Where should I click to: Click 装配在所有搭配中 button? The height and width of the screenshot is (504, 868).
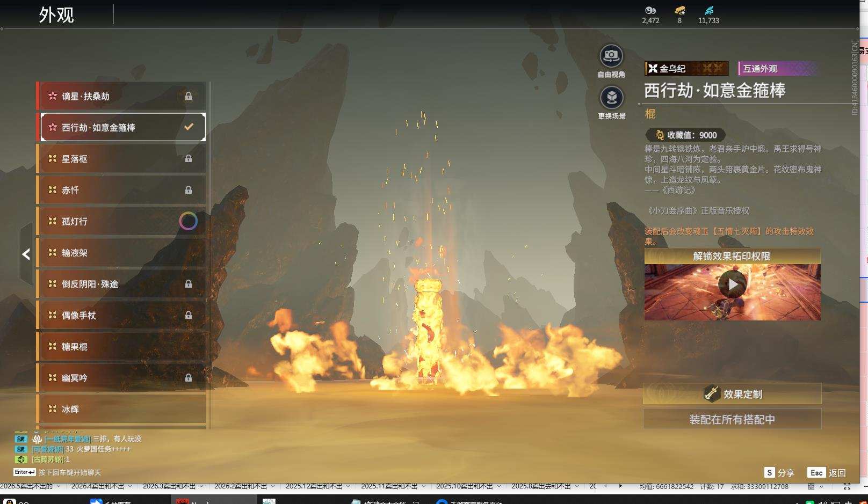tap(732, 419)
